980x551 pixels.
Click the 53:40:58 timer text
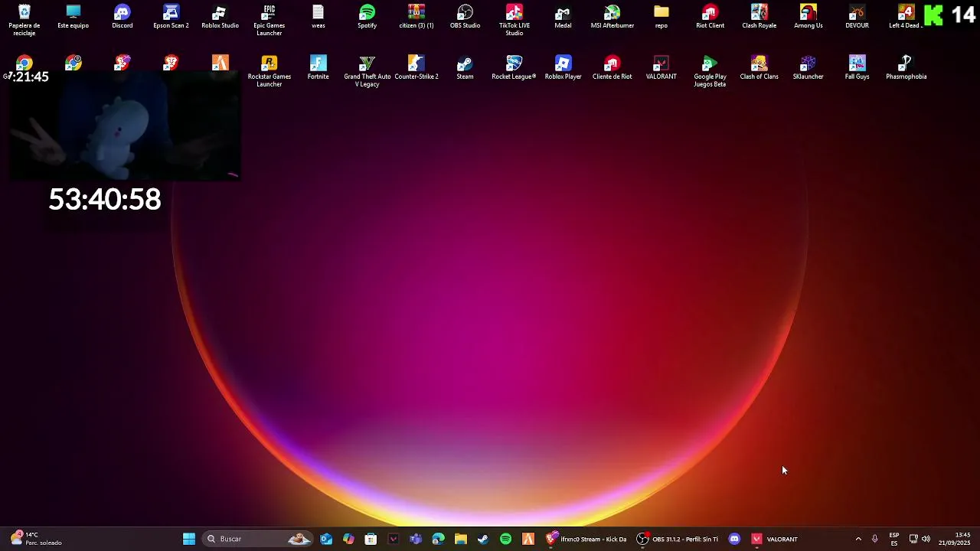coord(105,200)
